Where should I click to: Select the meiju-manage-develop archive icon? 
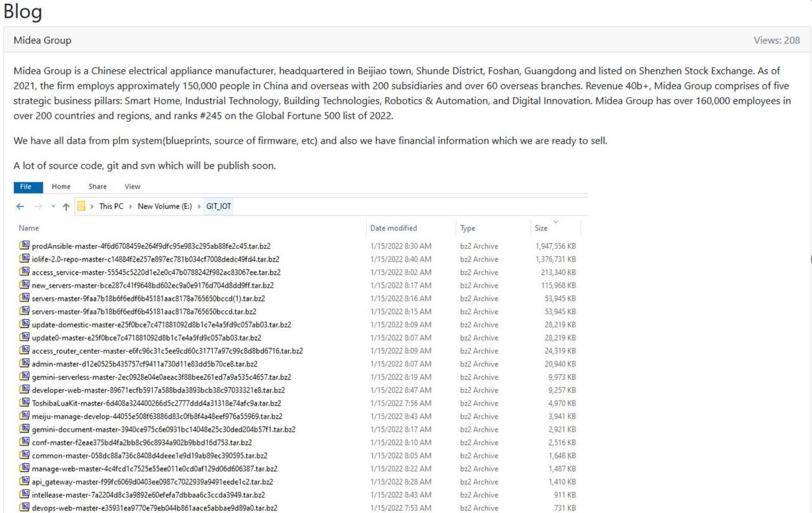click(25, 416)
